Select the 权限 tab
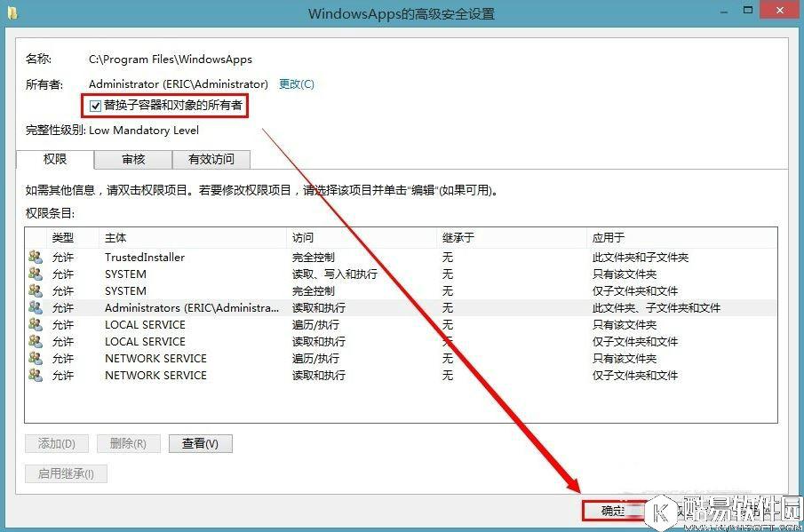804x532 pixels. tap(54, 160)
